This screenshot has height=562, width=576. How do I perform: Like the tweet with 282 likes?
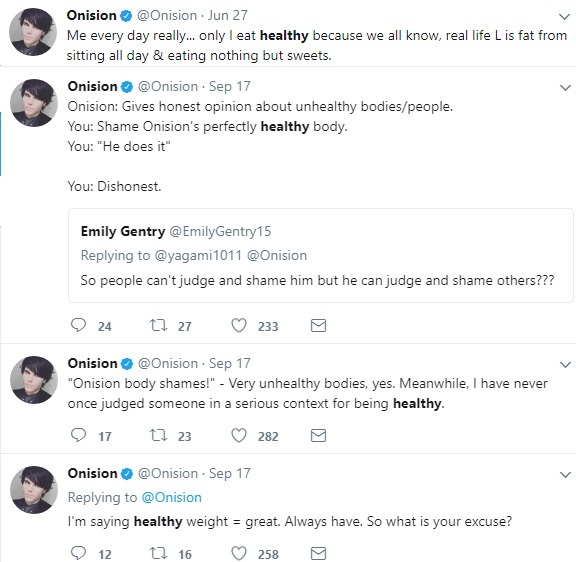tap(239, 436)
